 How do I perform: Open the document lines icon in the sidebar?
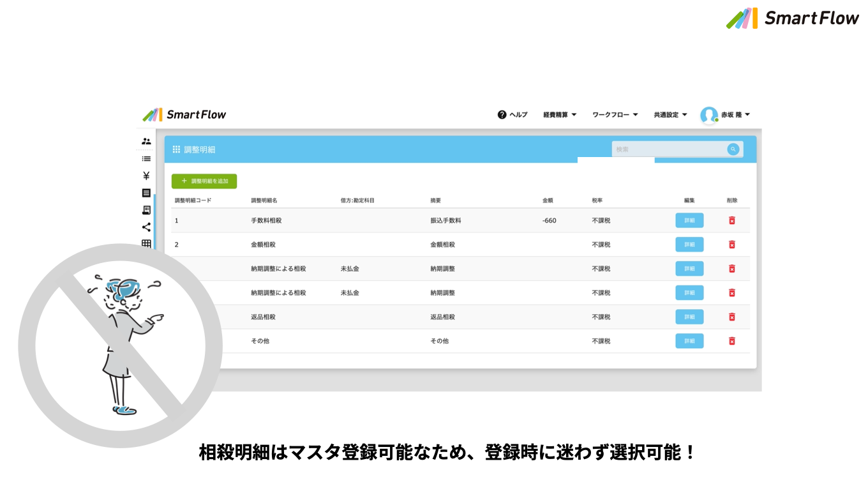coord(146,193)
